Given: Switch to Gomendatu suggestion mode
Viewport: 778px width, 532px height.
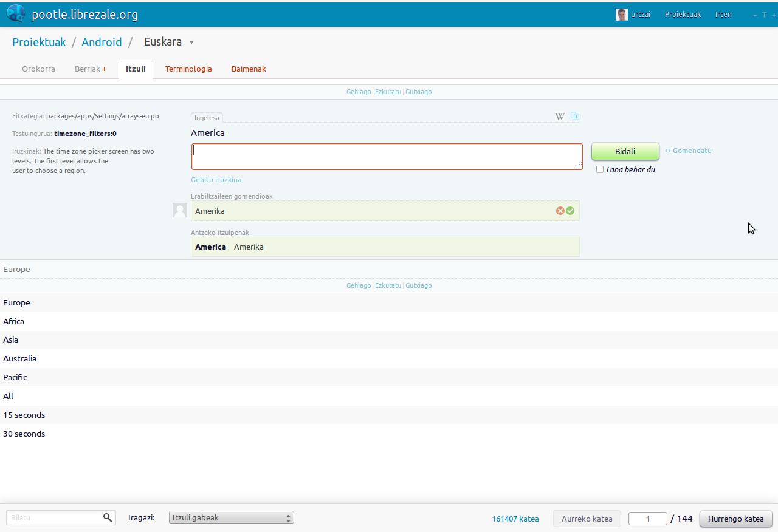Looking at the screenshot, I should (x=688, y=151).
